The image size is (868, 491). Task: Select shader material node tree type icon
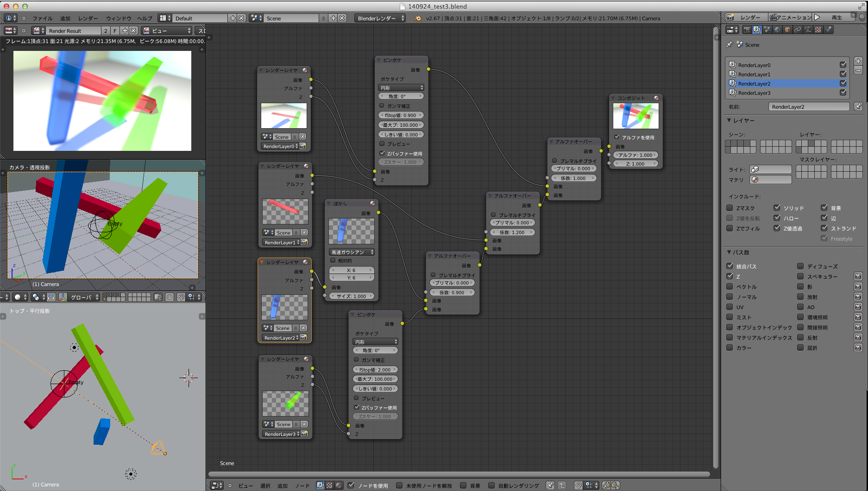click(x=339, y=485)
